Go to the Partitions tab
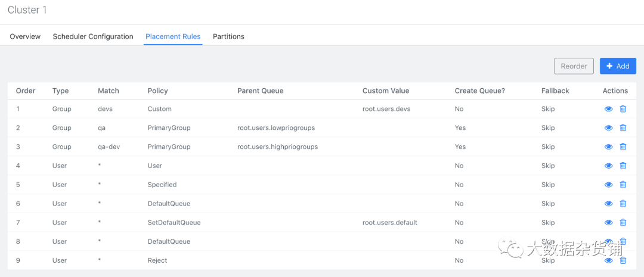 (228, 36)
